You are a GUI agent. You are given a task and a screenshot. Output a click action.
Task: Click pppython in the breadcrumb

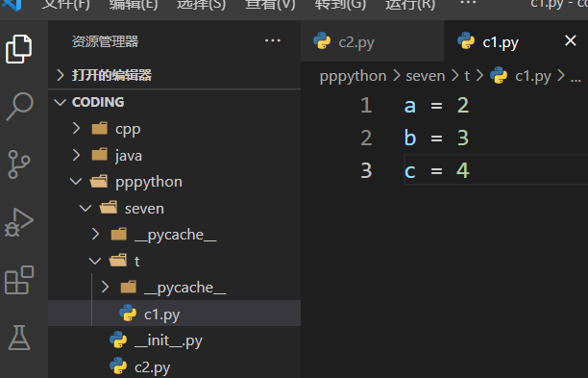pos(353,76)
